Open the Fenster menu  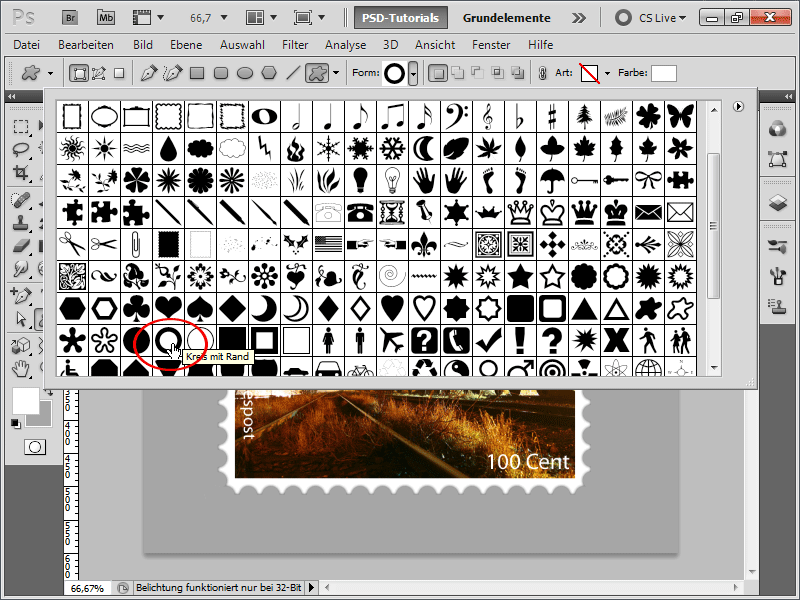click(491, 45)
